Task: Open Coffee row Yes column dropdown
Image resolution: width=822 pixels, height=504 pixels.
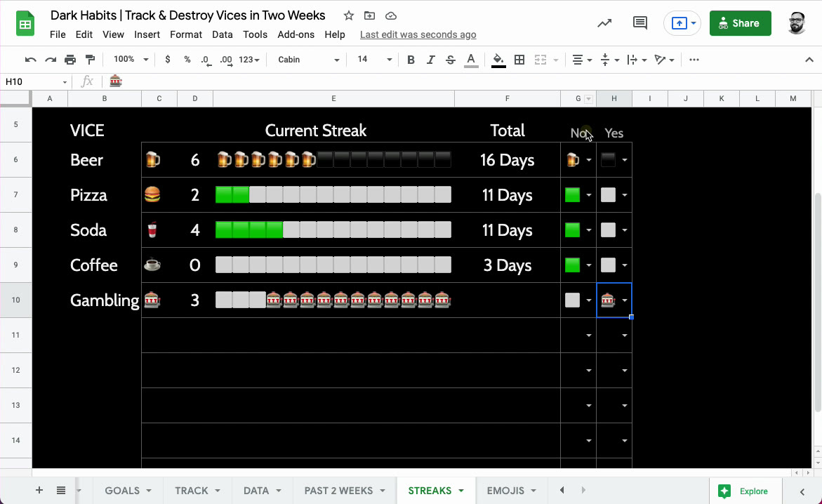Action: (624, 265)
